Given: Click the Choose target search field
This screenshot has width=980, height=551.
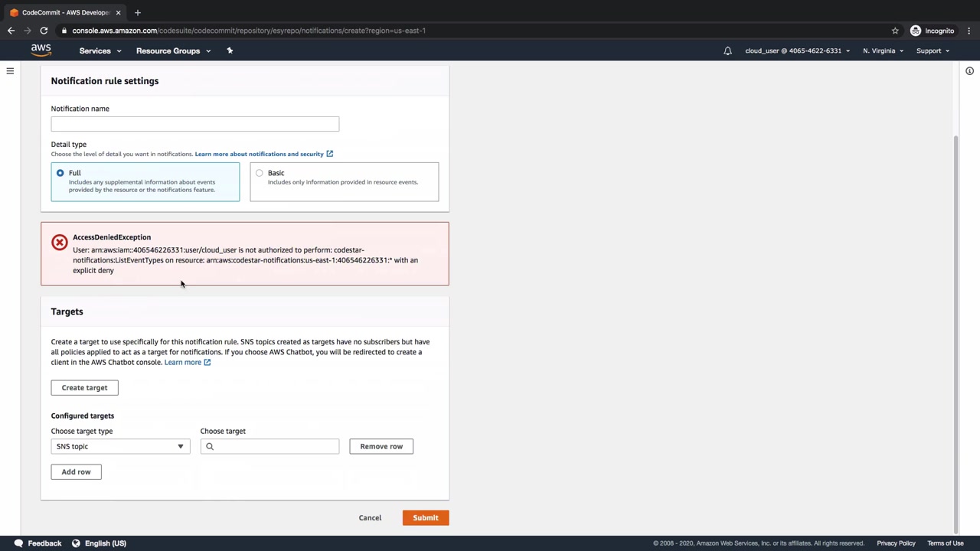Looking at the screenshot, I should [269, 446].
